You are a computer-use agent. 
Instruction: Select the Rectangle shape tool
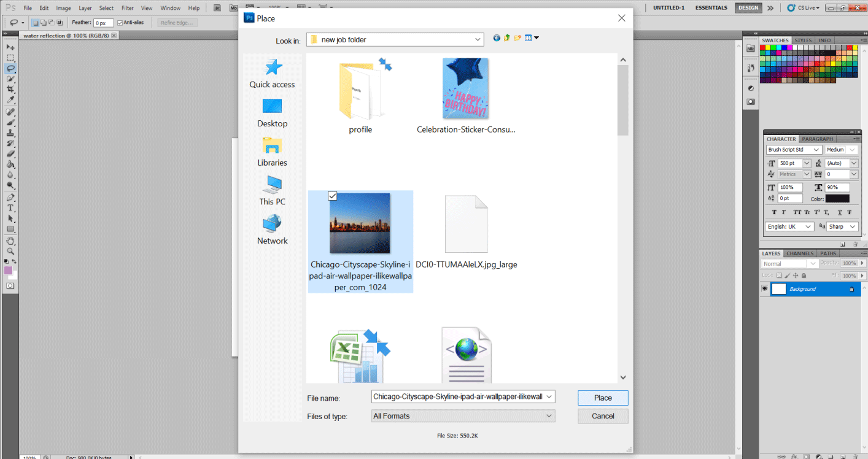[10, 229]
